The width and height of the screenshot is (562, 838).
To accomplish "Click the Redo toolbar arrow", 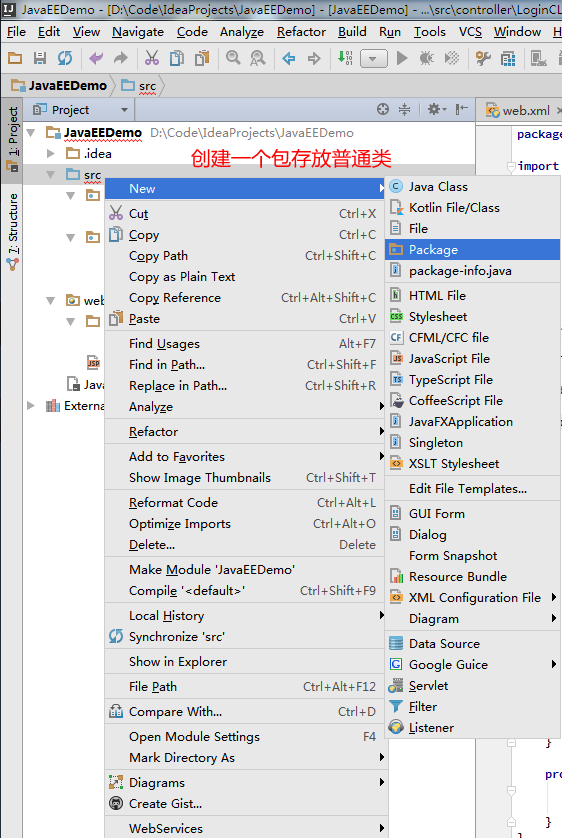I will (x=121, y=58).
